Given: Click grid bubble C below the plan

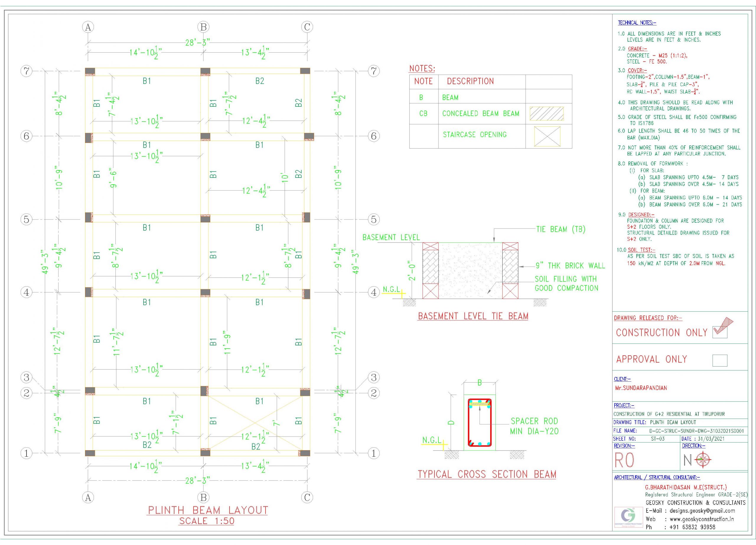Looking at the screenshot, I should click(x=307, y=498).
